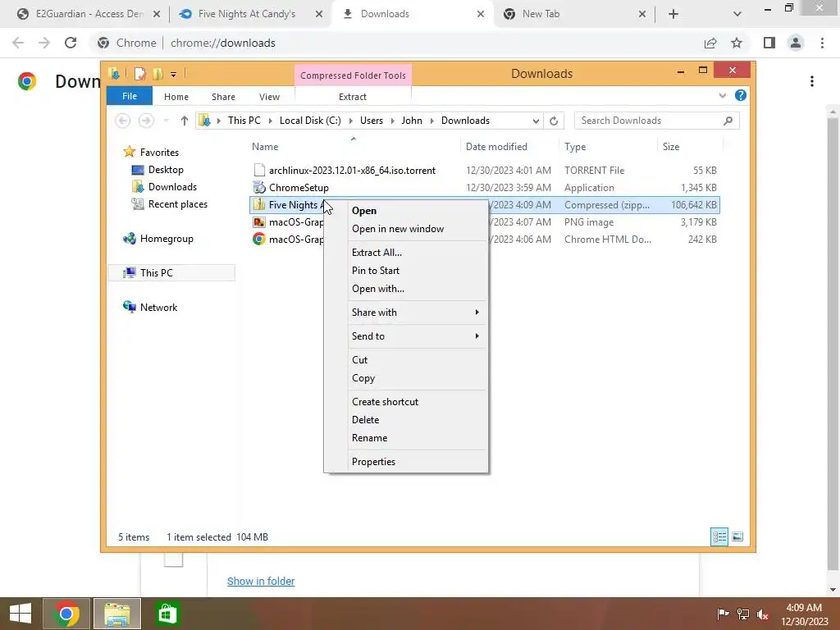The width and height of the screenshot is (840, 630).
Task: Switch to the Extract ribbon tab
Action: click(353, 97)
